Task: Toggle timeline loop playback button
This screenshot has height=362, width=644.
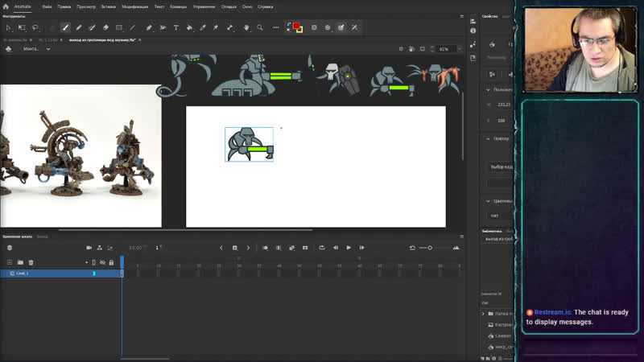Action: pos(321,248)
